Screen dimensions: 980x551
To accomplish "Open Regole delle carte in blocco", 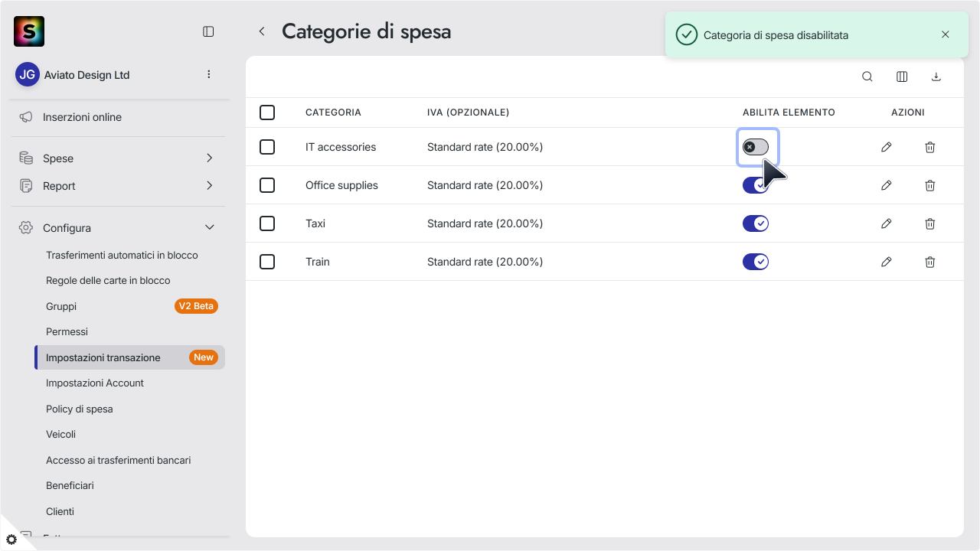I will pos(108,280).
